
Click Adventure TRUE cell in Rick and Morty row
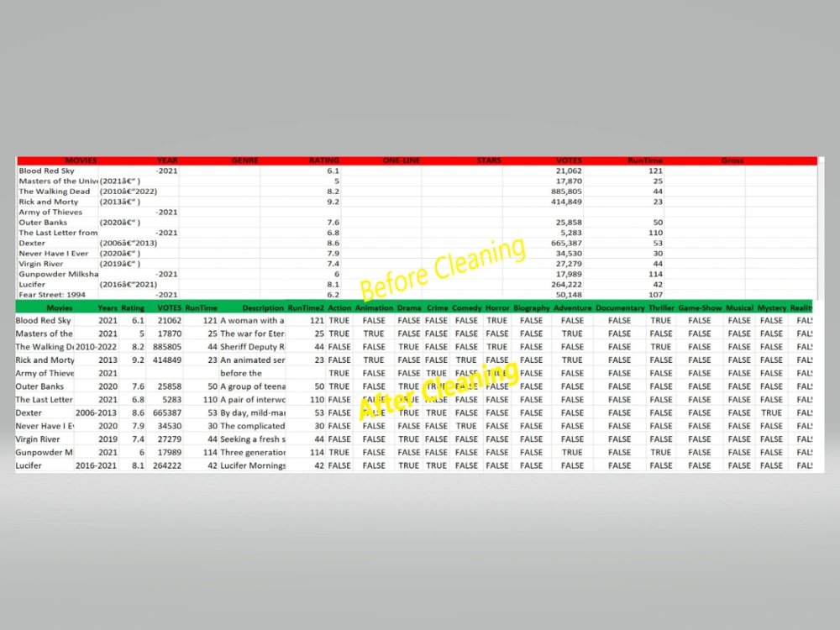pos(572,360)
